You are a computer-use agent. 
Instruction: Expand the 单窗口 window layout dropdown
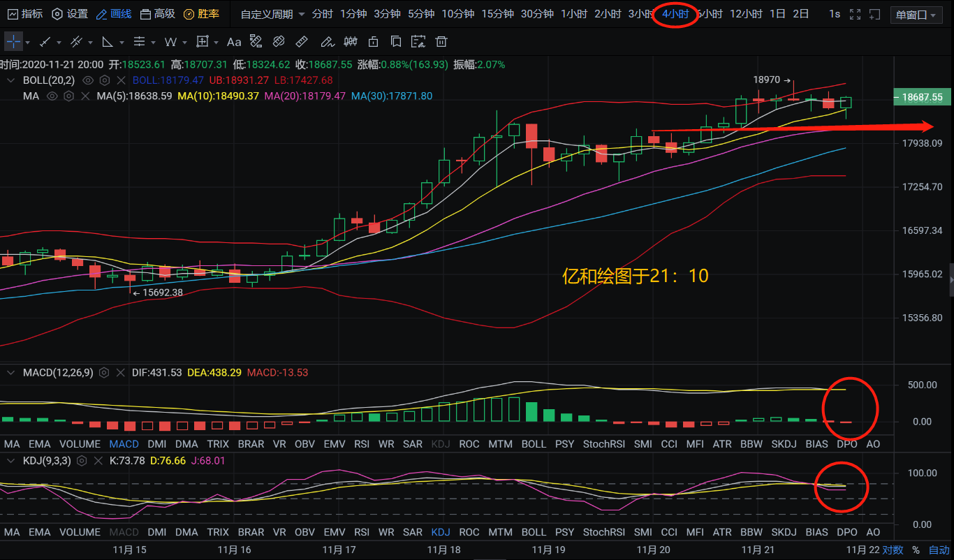pos(916,15)
